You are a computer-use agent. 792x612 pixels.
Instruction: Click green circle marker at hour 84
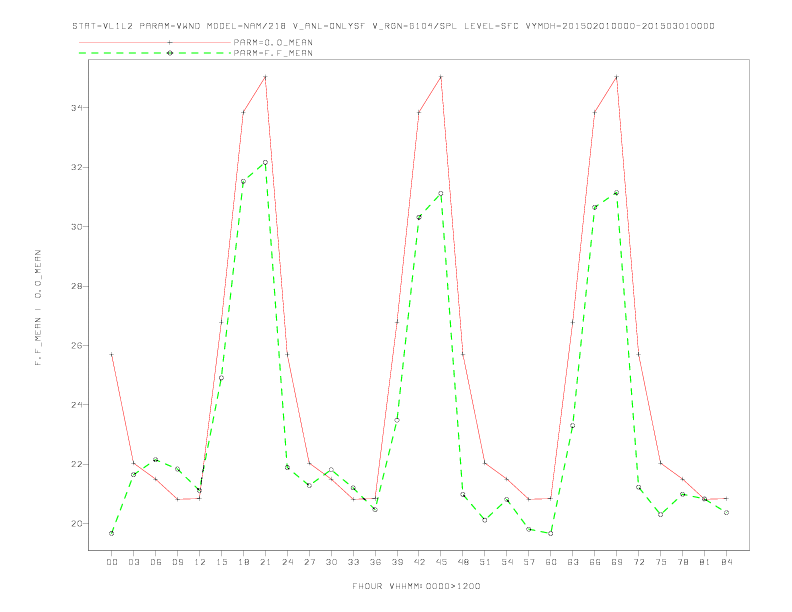click(727, 513)
